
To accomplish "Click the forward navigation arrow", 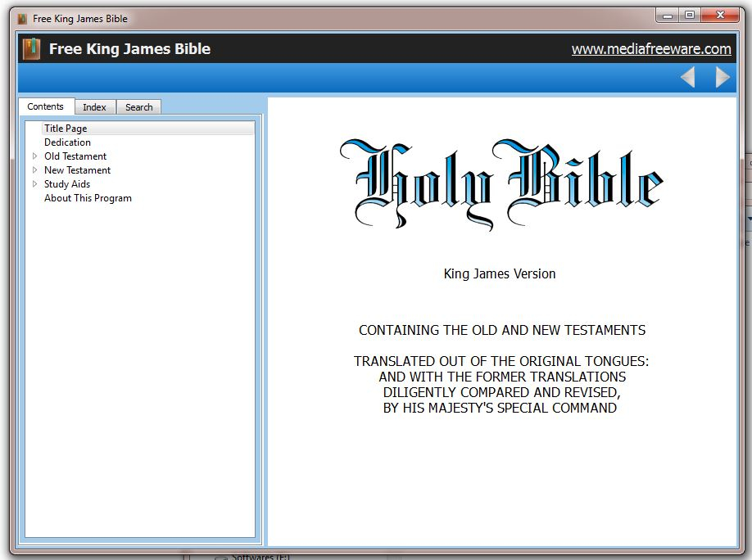I will click(x=723, y=78).
